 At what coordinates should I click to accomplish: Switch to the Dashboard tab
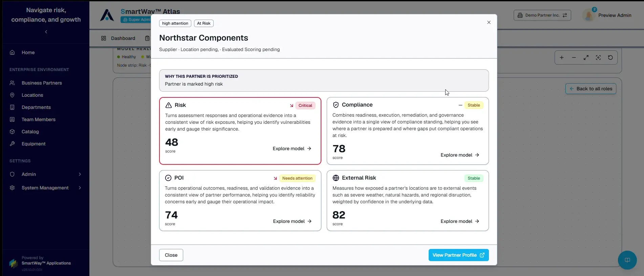[118, 38]
